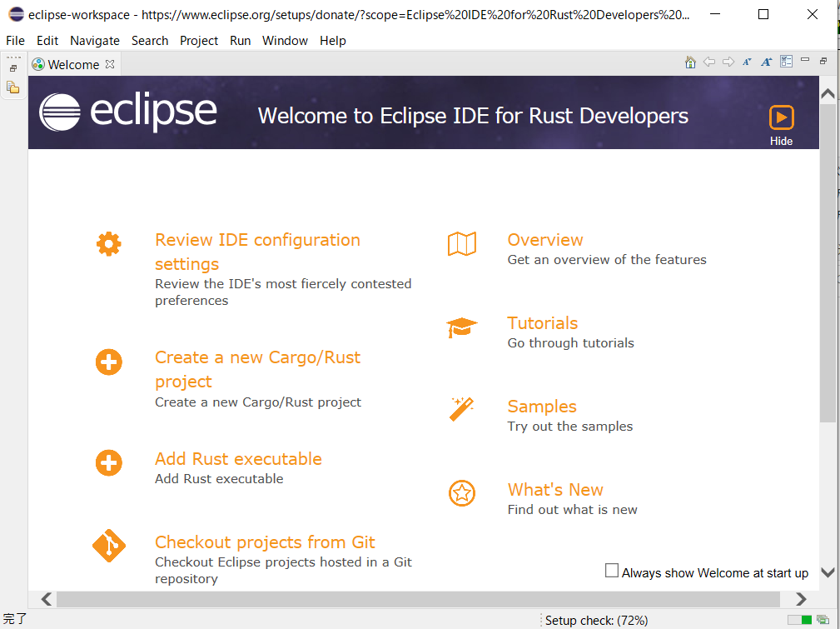Click the horizontal scrollbar left arrow
Image resolution: width=840 pixels, height=629 pixels.
47,599
